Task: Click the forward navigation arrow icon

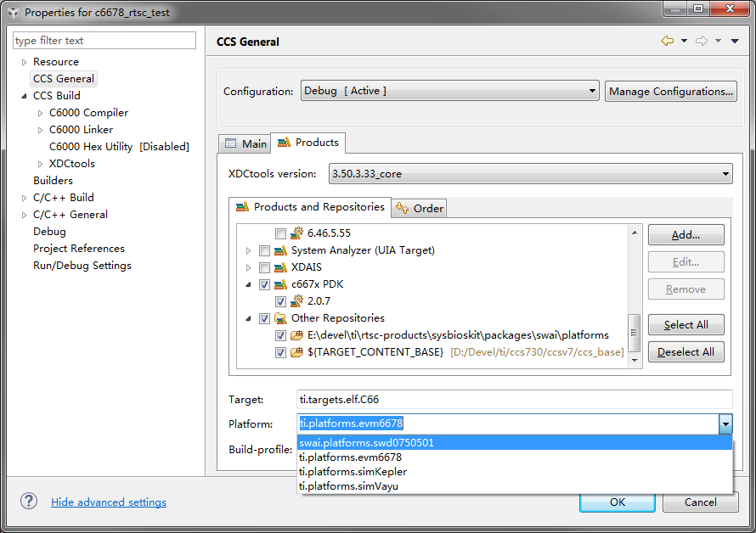Action: 702,42
